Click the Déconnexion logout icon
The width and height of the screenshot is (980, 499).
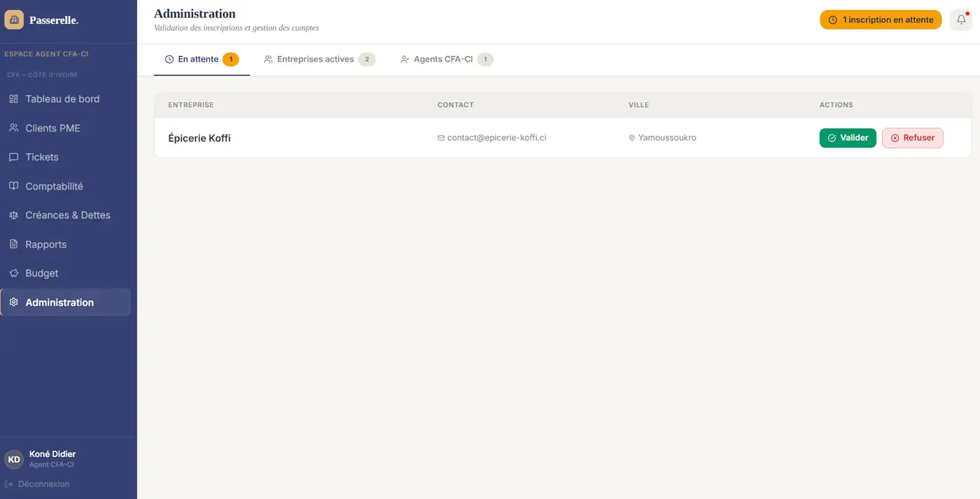9,484
